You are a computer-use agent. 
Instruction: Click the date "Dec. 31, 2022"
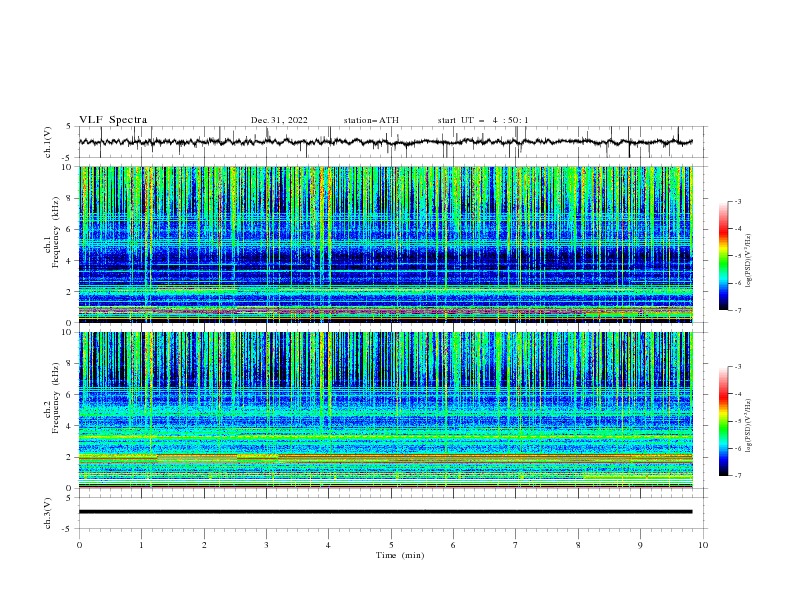click(279, 120)
